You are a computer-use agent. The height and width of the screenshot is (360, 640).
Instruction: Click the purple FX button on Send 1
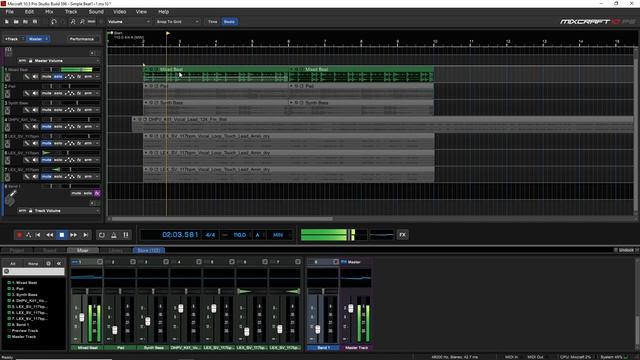97,193
